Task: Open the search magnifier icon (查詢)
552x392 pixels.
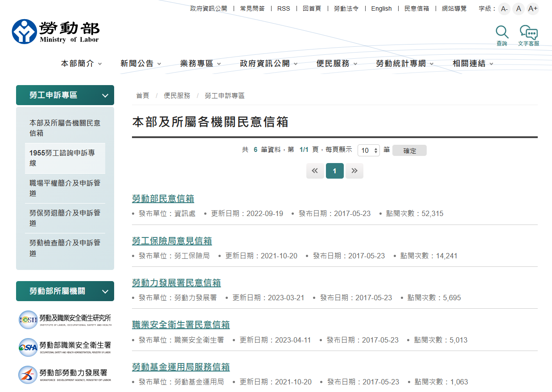Action: [x=502, y=36]
